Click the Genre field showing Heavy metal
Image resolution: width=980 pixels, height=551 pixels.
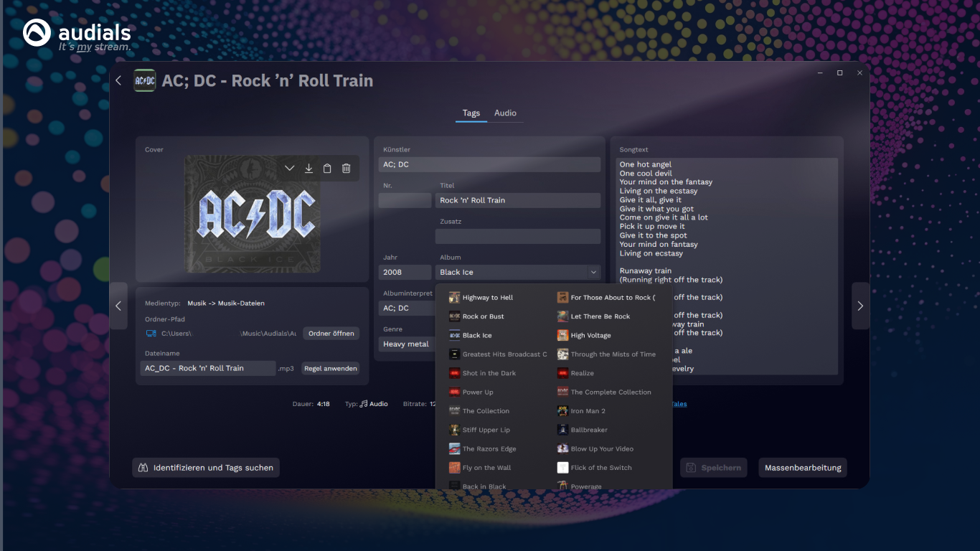(407, 344)
